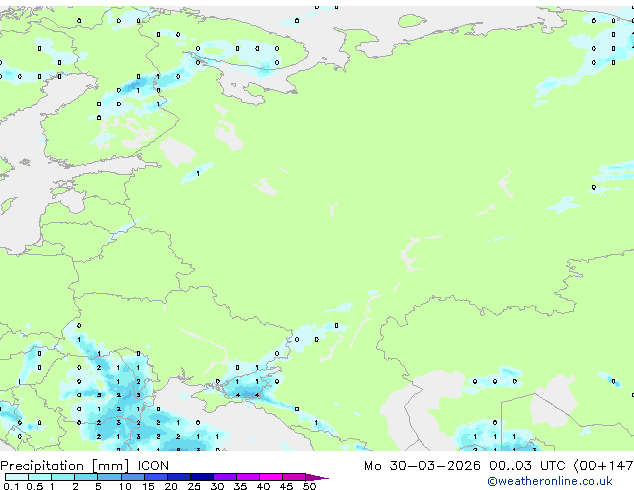Open the weatheronline.co.uk copyright link
Screen dimensions: 634x490
point(550,481)
